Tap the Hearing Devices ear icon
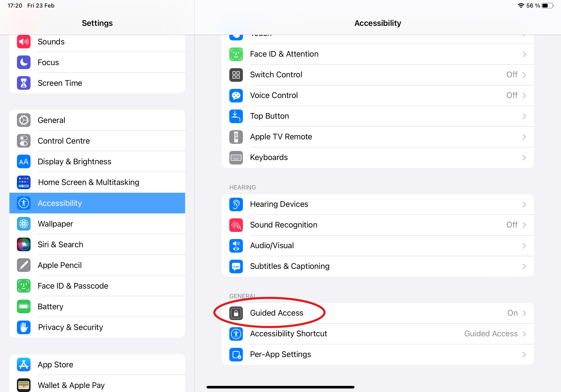Screen dimensions: 561x392 [236, 204]
